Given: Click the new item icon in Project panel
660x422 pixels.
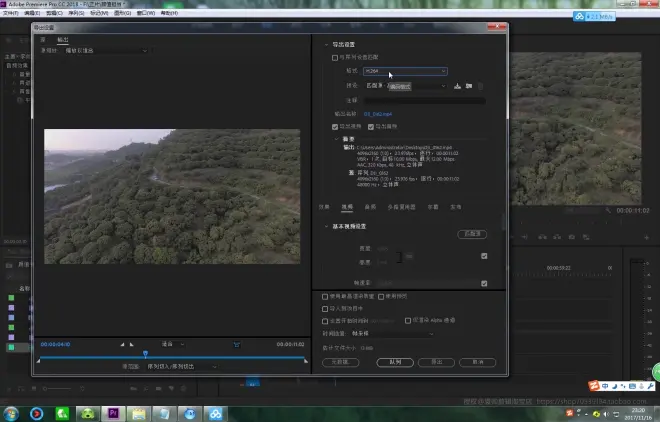Looking at the screenshot, I should point(171,389).
